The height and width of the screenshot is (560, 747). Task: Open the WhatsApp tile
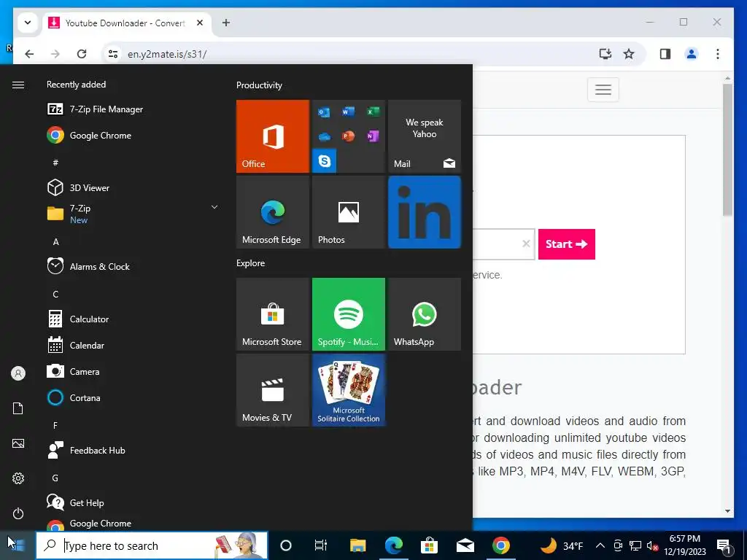coord(425,314)
